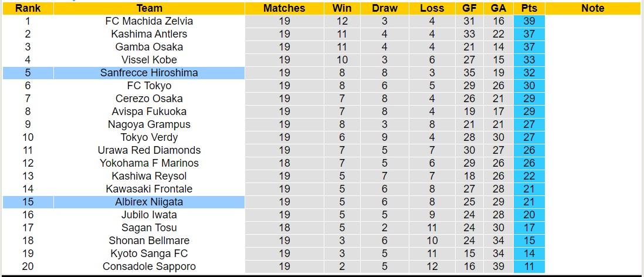Screen dimensions: 644x277
Task: Sort by the Pts column header
Action: pyautogui.click(x=529, y=8)
